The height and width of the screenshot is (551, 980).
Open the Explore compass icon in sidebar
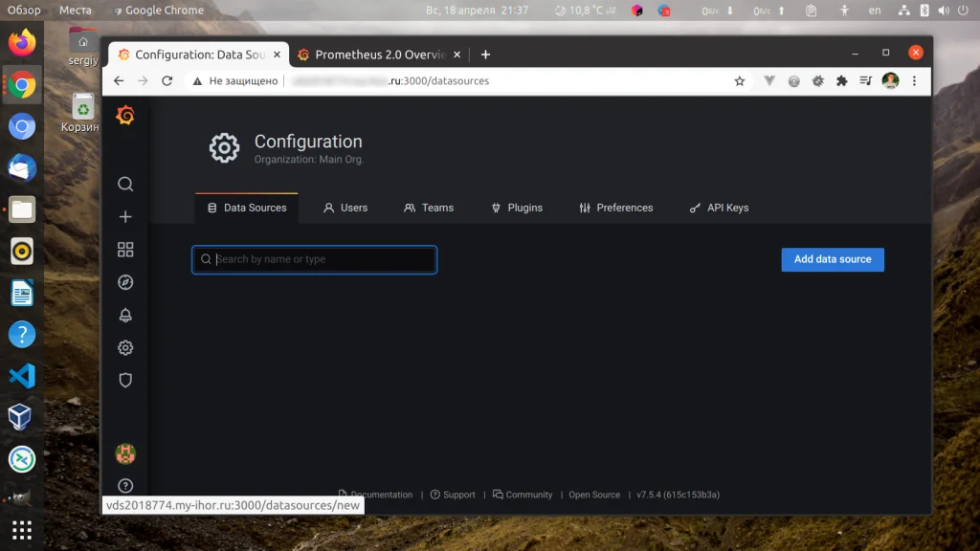[x=125, y=282]
